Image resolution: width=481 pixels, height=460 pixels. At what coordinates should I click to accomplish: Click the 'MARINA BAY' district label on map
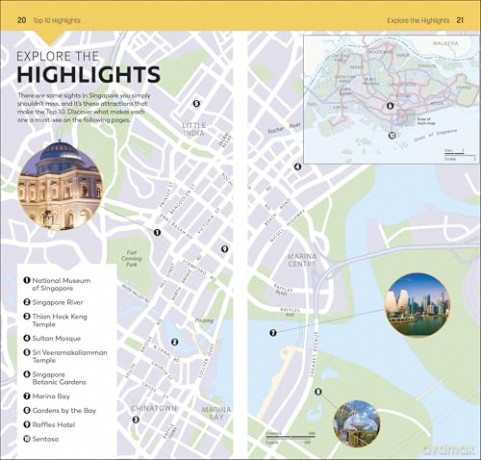(216, 413)
